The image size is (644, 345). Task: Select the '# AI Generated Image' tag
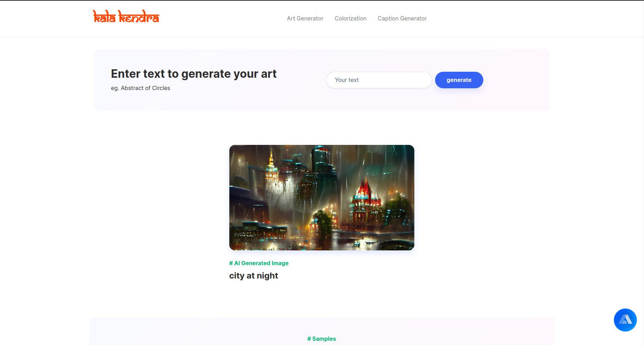[x=259, y=263]
